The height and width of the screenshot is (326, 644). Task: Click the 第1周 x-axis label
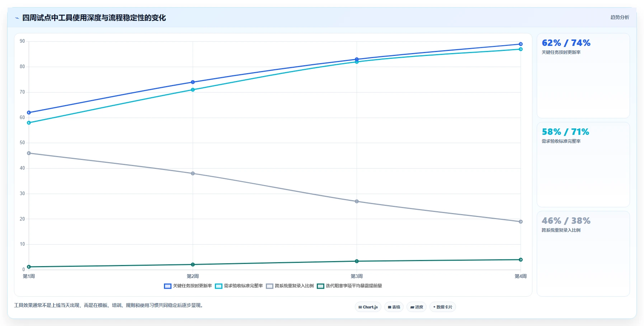coord(29,276)
